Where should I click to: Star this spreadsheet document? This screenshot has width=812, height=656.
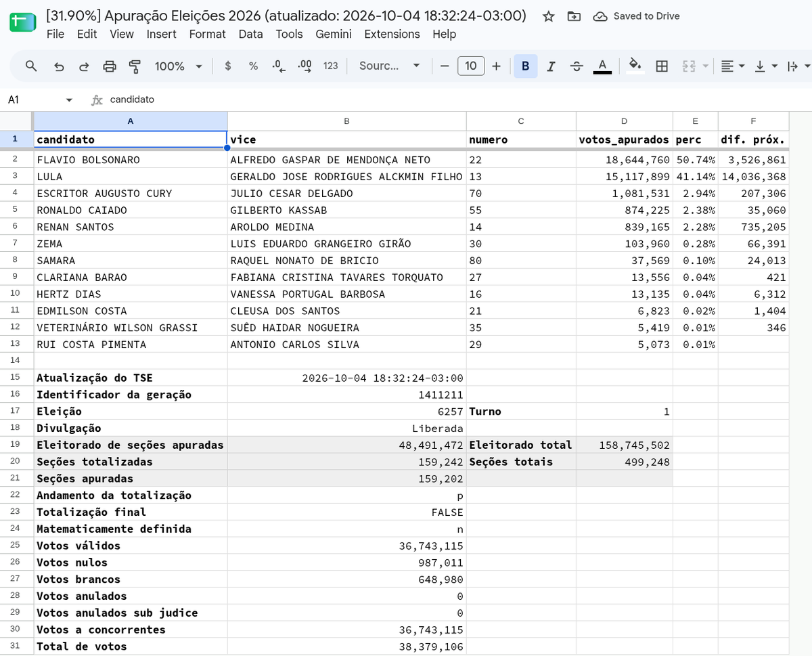[549, 16]
